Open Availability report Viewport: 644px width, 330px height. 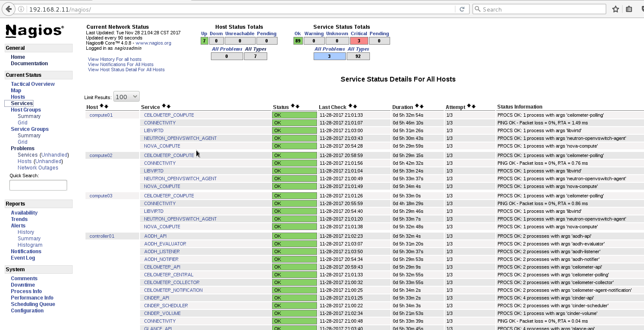click(x=24, y=213)
